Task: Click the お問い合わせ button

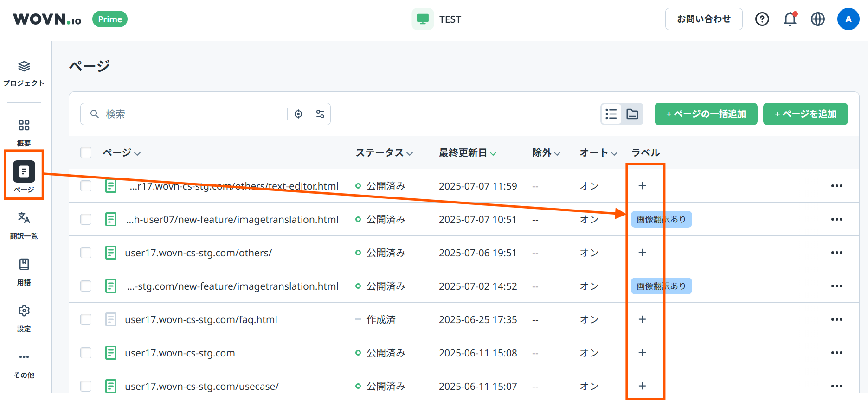Action: point(703,19)
